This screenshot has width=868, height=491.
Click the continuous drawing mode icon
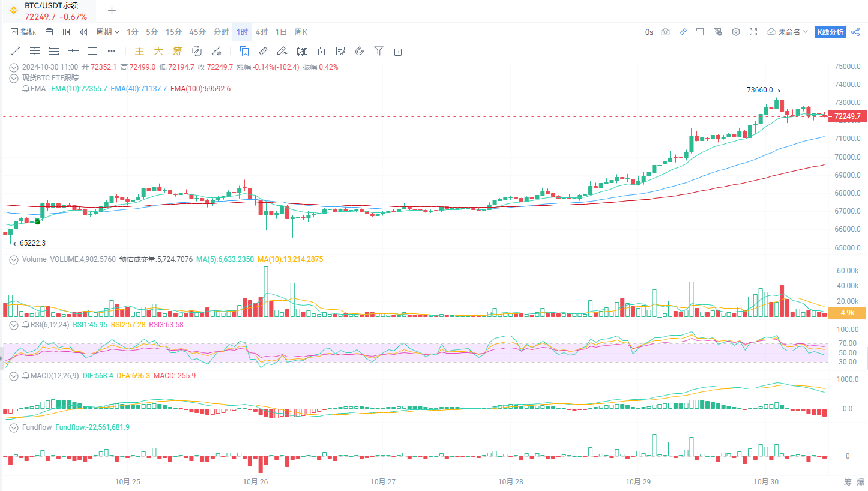tap(196, 51)
